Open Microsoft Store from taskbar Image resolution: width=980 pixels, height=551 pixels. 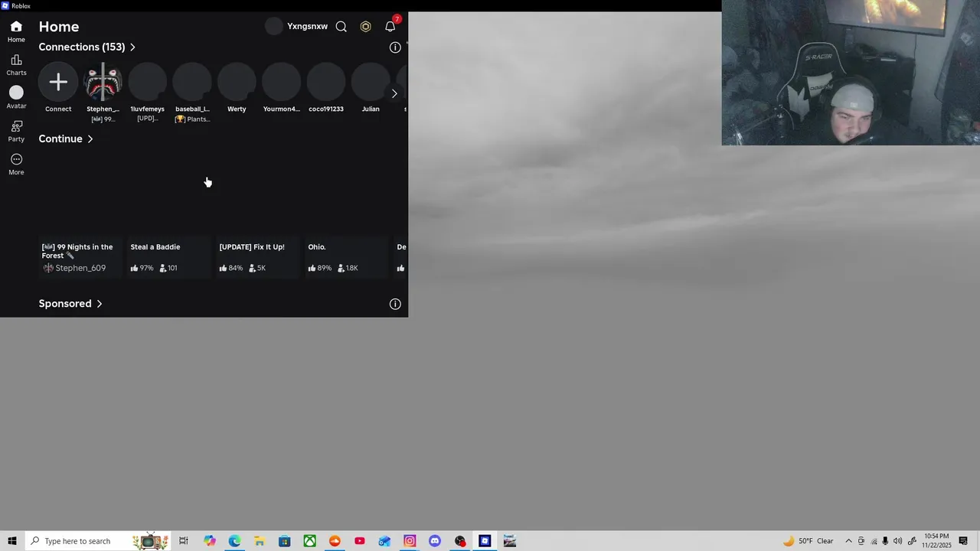[284, 541]
